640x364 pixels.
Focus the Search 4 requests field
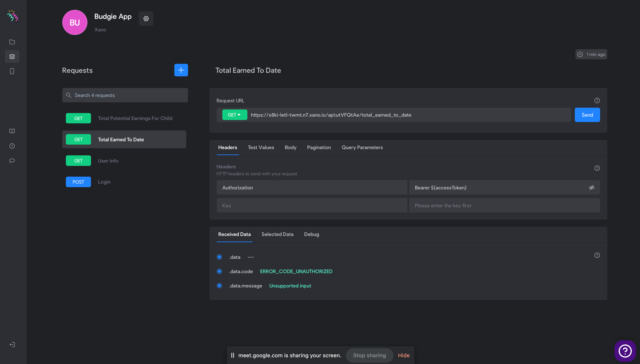point(125,95)
